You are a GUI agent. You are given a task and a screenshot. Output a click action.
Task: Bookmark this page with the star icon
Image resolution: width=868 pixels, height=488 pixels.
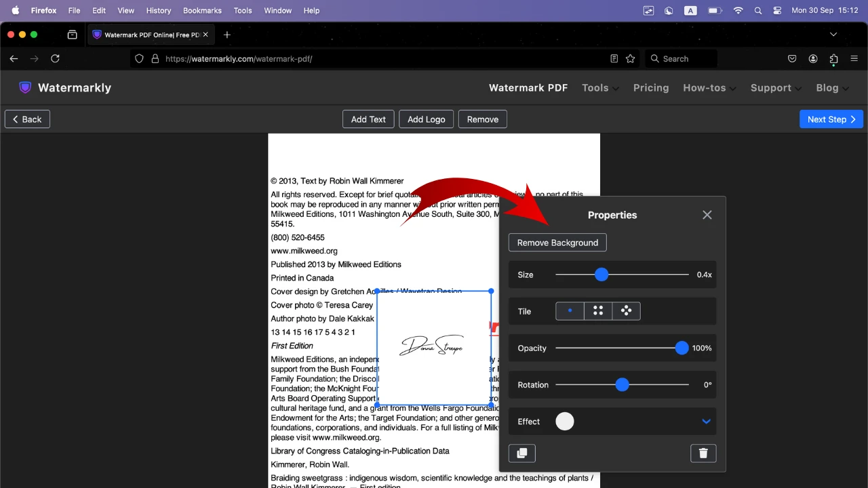tap(631, 59)
